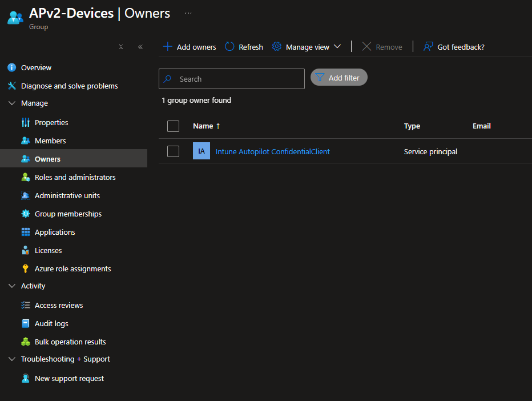Click the Refresh circular arrow icon
Screen dimensions: 532x401
point(229,46)
